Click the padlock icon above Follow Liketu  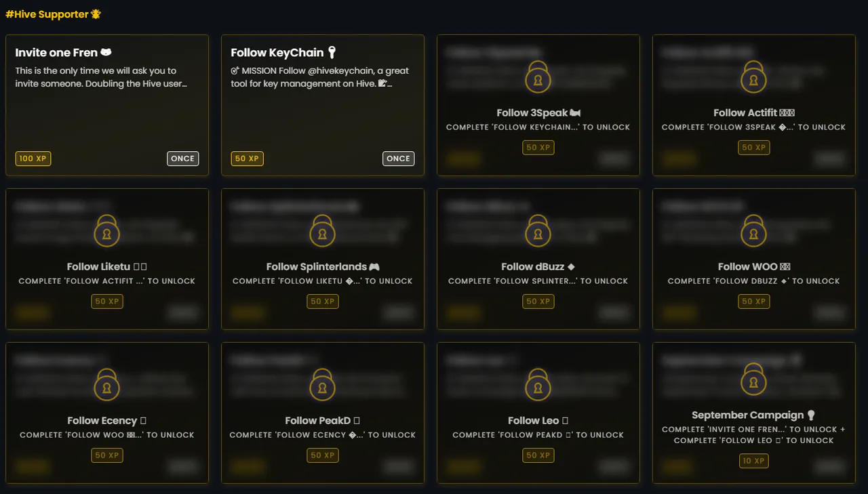106,231
